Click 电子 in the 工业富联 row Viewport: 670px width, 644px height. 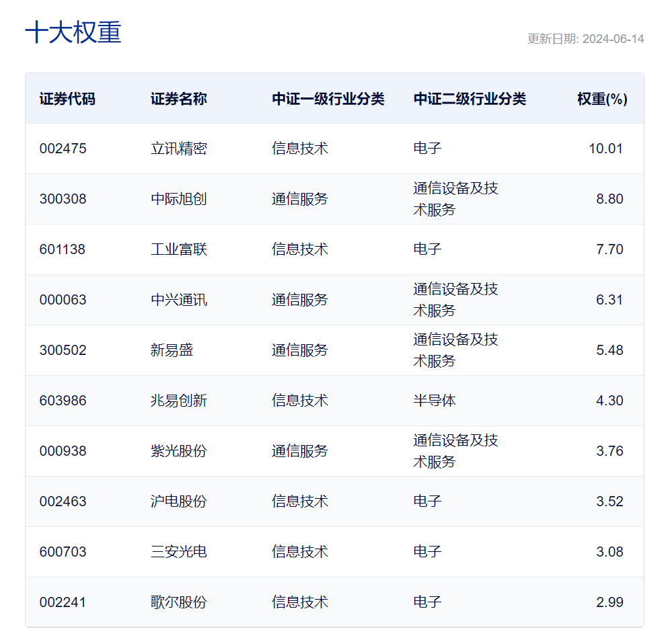[427, 249]
